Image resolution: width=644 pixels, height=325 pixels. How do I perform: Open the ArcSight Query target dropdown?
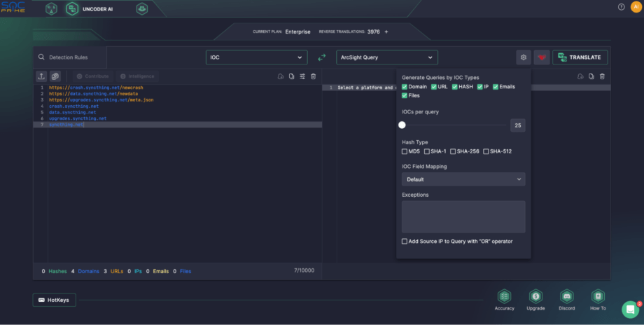387,57
